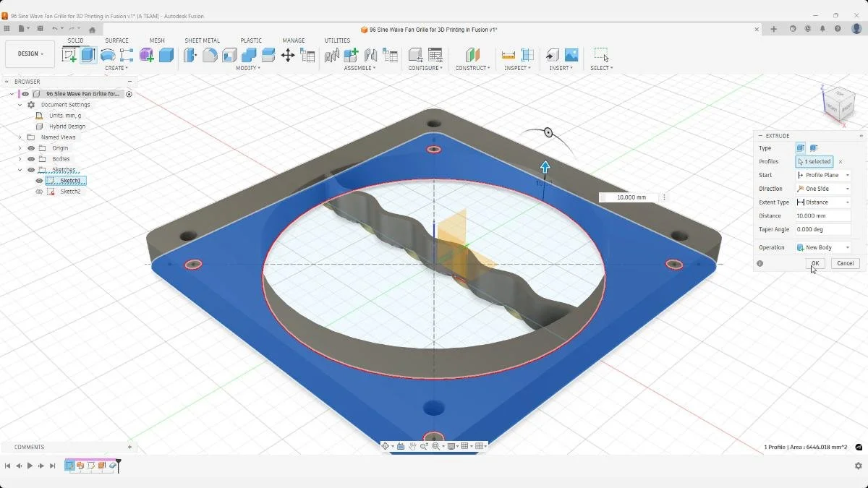Screen dimensions: 868x488
Task: Expand the Bodies tree node
Action: click(20, 159)
